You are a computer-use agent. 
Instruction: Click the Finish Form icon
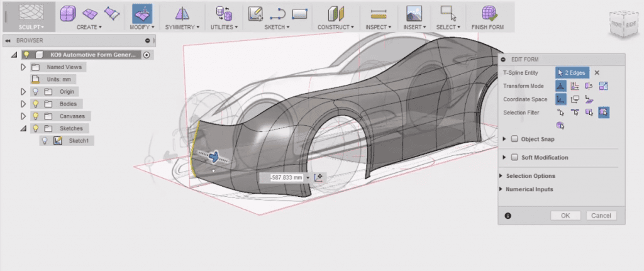pyautogui.click(x=491, y=13)
